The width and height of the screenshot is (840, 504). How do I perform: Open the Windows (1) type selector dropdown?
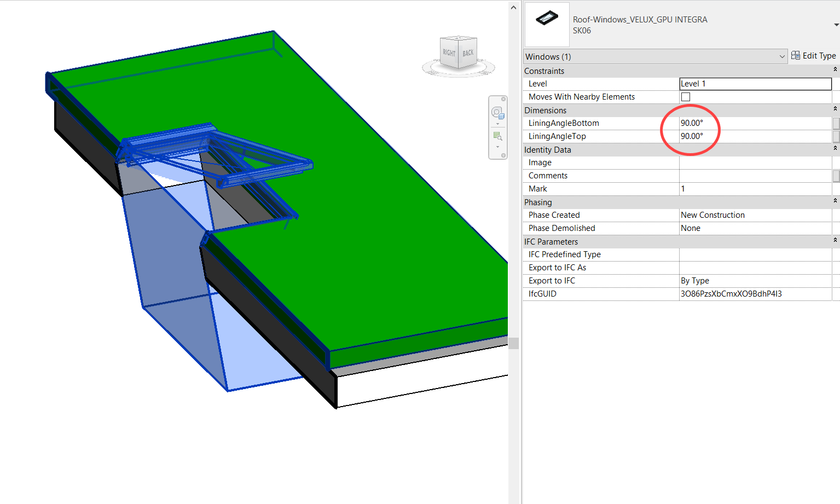[781, 56]
